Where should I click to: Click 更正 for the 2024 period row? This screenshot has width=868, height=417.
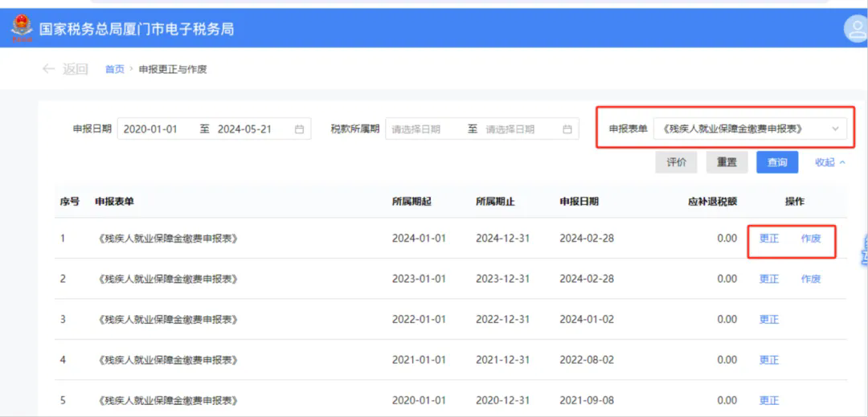[769, 239]
